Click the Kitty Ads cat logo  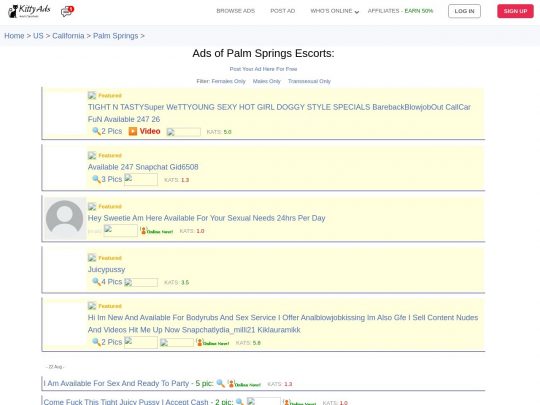[29, 11]
